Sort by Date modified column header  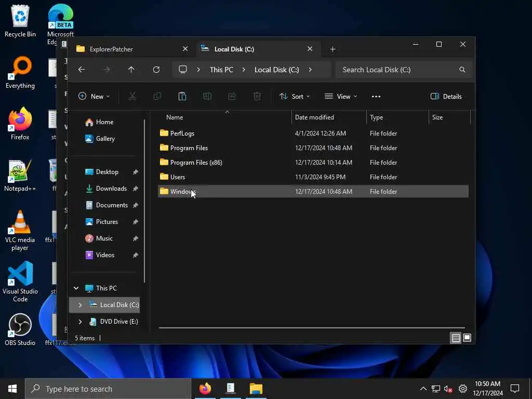329,117
